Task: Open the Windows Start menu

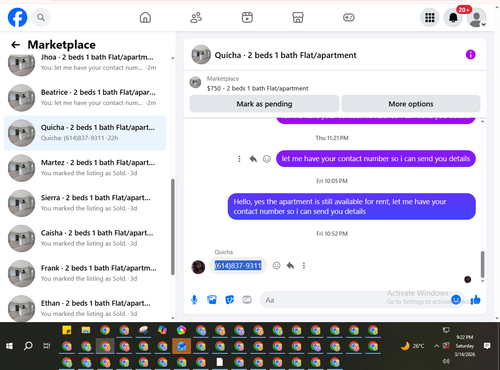Action: click(9, 346)
